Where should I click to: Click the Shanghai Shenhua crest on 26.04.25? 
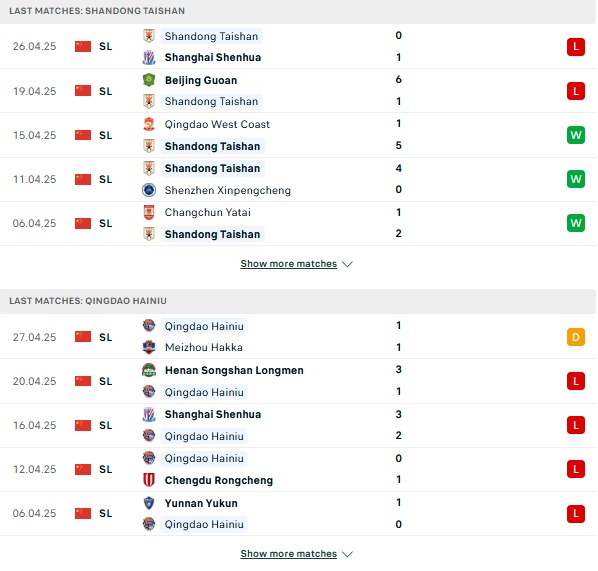(x=149, y=58)
